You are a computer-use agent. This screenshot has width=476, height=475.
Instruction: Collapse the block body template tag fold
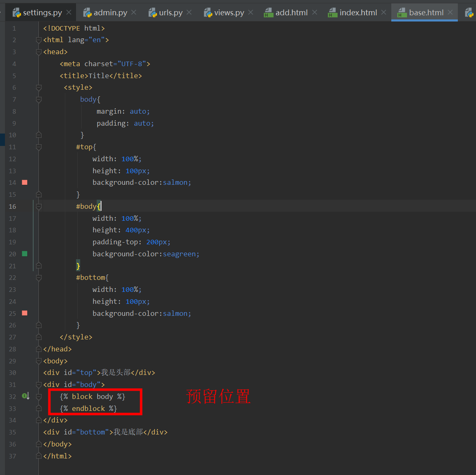pyautogui.click(x=38, y=396)
